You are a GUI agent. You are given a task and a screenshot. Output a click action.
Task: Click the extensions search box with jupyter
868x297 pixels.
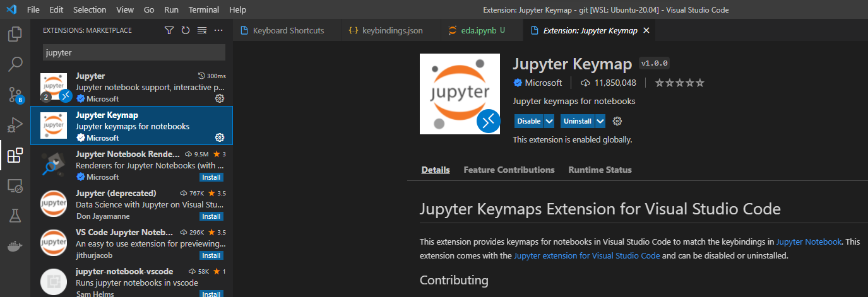(x=134, y=52)
